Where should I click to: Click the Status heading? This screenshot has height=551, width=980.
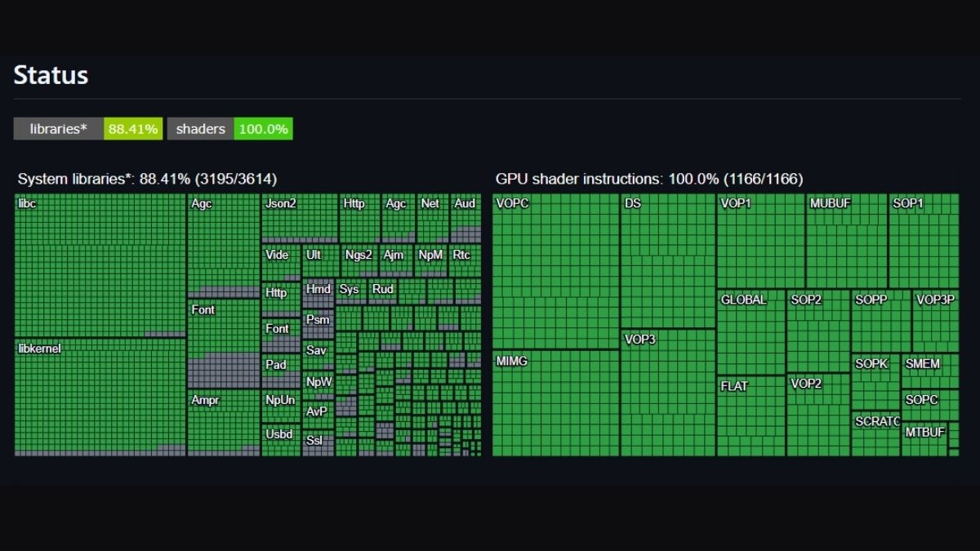pyautogui.click(x=51, y=75)
